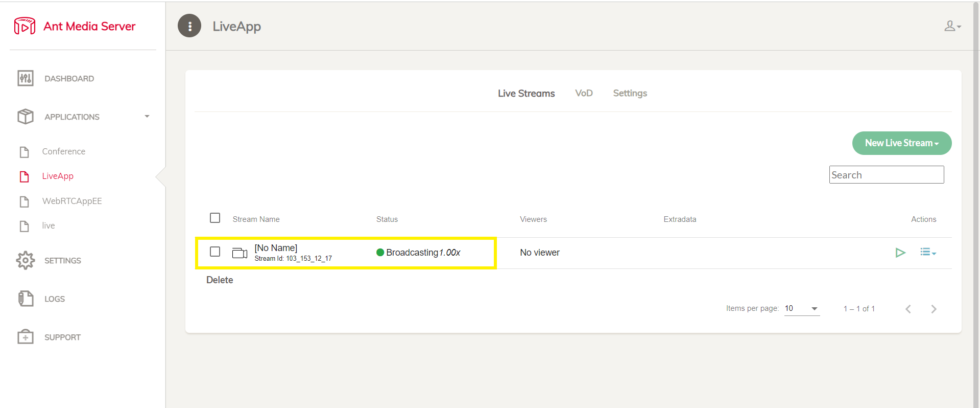Click the live application page icon
Image resolution: width=980 pixels, height=408 pixels.
tap(24, 226)
